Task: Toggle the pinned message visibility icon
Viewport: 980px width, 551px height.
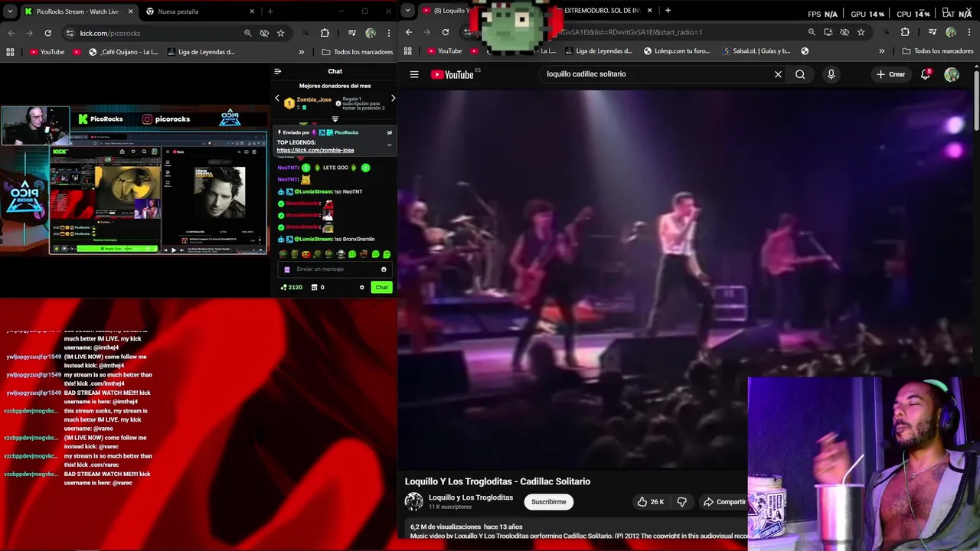Action: point(389,132)
